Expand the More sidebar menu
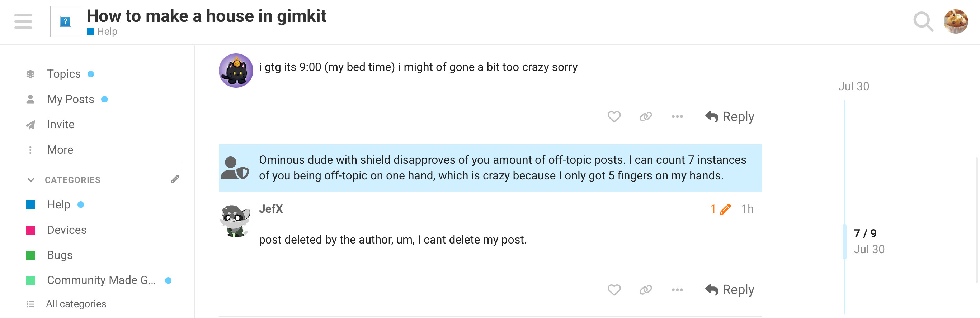The height and width of the screenshot is (318, 980). tap(60, 150)
